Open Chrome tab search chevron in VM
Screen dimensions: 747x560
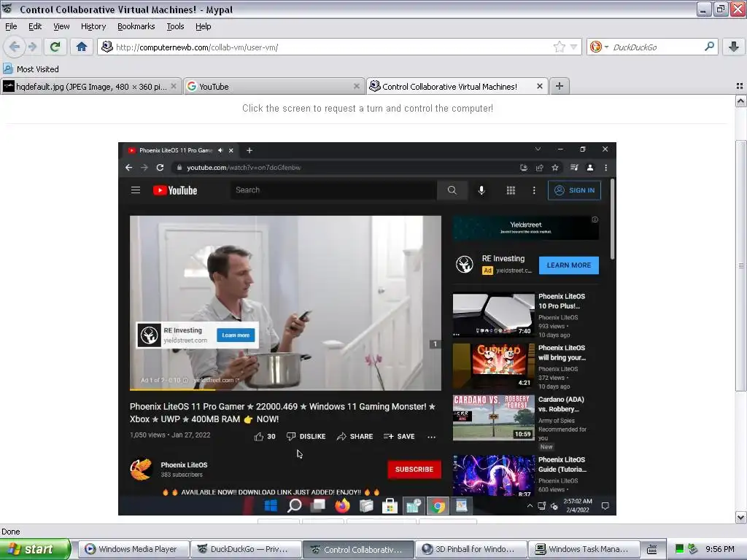click(538, 149)
